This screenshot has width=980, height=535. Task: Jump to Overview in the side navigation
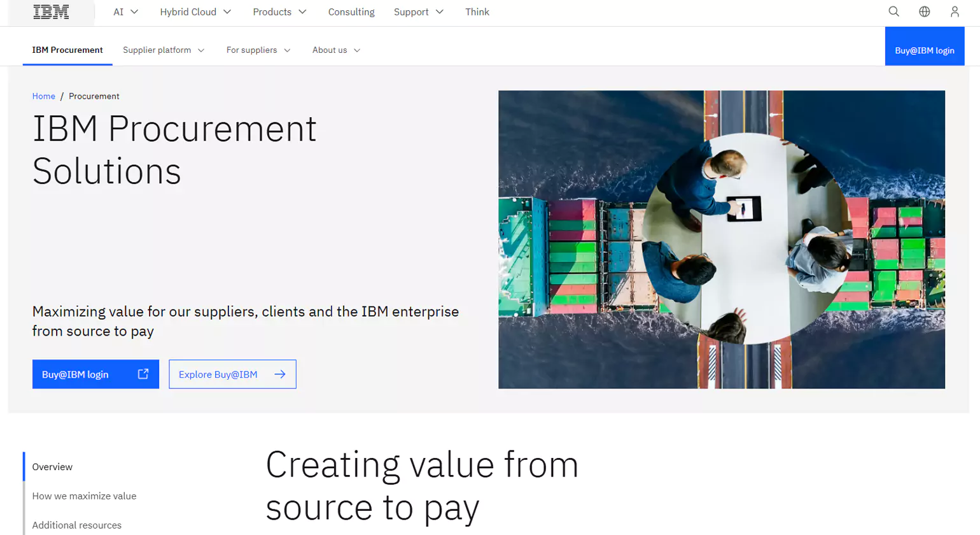point(52,467)
